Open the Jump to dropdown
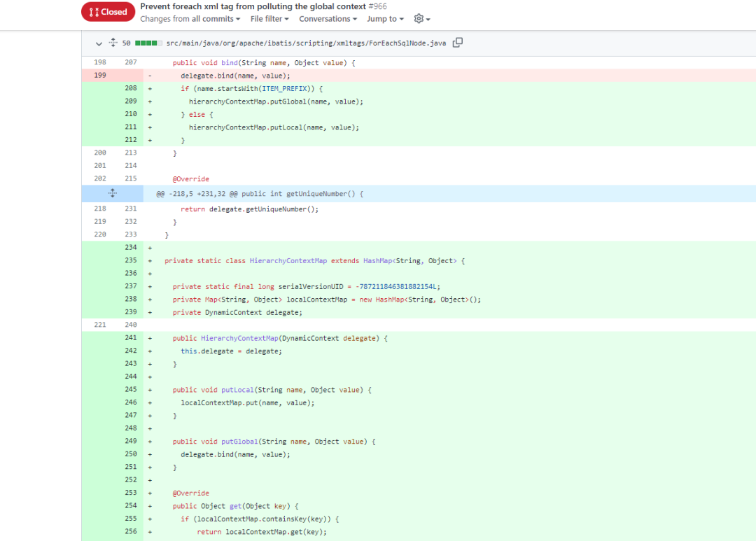The image size is (756, 541). (x=385, y=19)
